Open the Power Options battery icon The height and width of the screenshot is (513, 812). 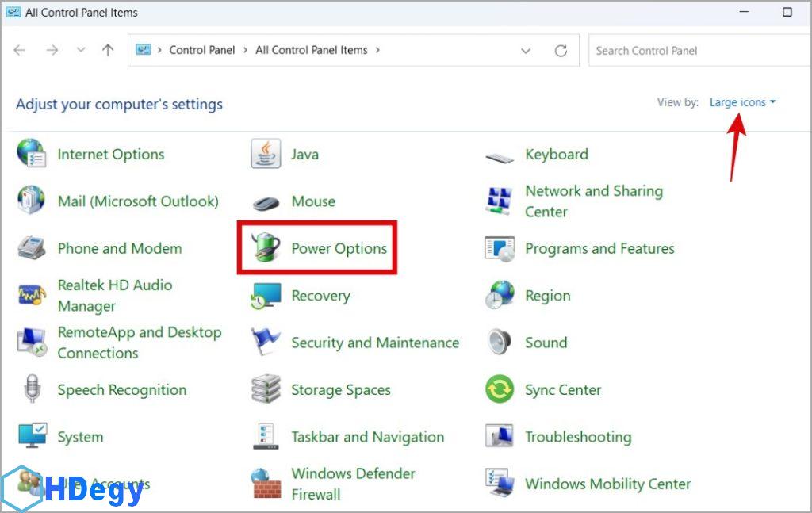(x=266, y=248)
